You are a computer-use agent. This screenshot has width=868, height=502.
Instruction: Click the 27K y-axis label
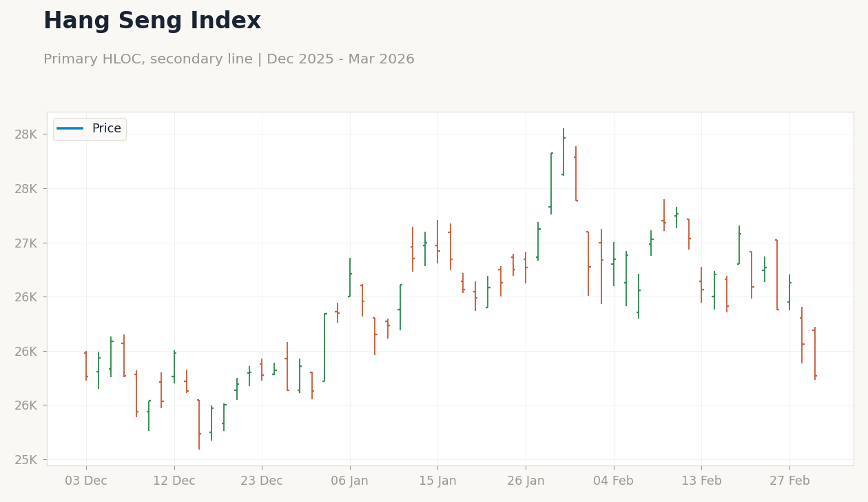pos(30,243)
